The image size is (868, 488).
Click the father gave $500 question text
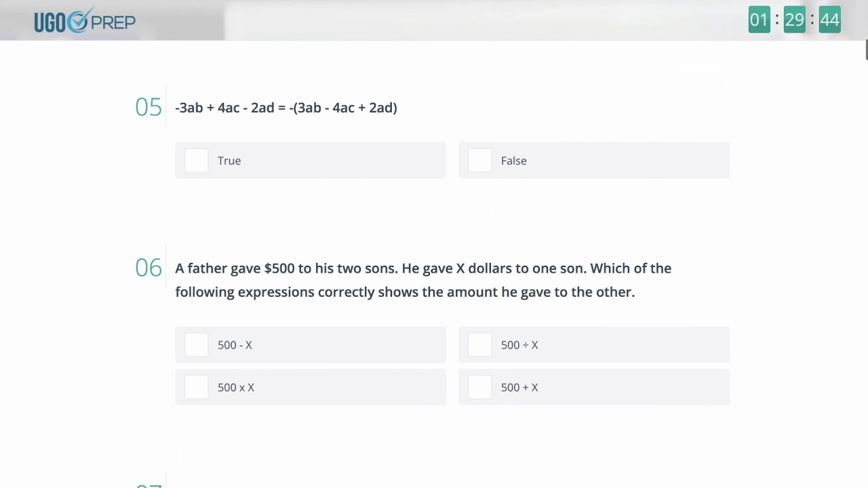(x=422, y=280)
